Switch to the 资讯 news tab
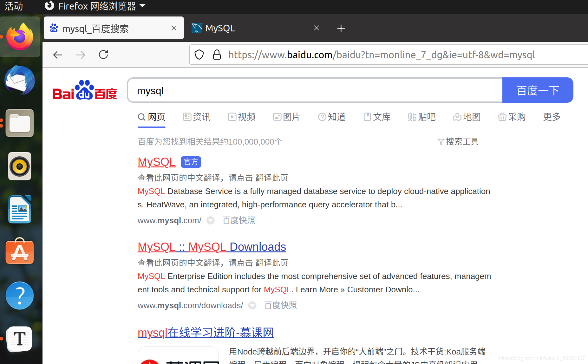 click(197, 117)
